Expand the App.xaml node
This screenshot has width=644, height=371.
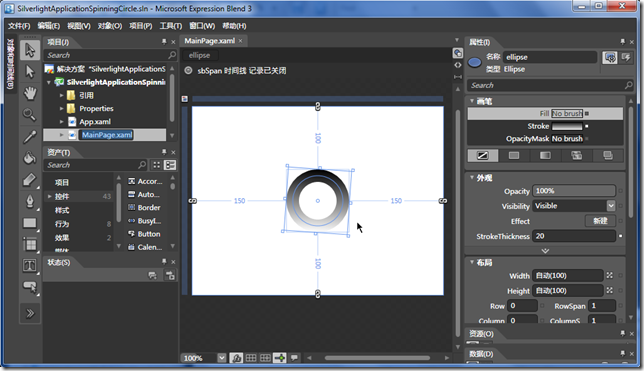tap(62, 122)
